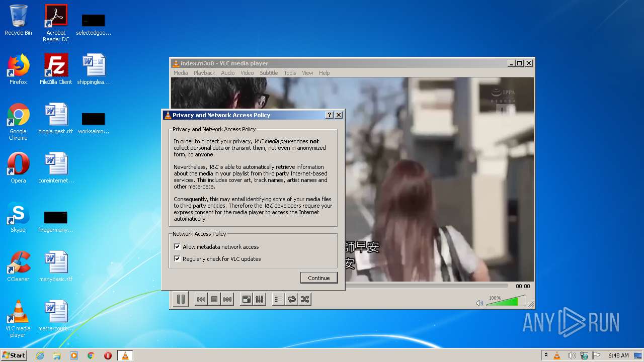Image resolution: width=644 pixels, height=362 pixels.
Task: Toggle VLC fullscreen video button
Action: pyautogui.click(x=246, y=299)
